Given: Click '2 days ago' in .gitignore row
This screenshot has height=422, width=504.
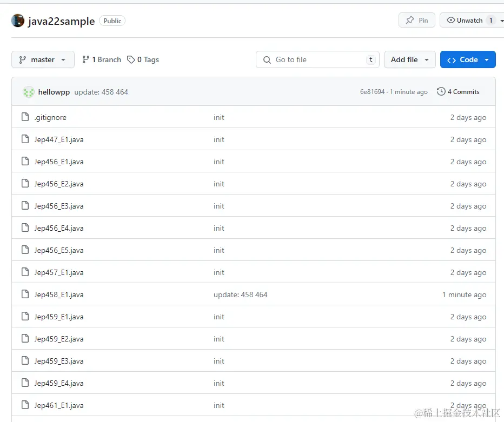Looking at the screenshot, I should tap(468, 118).
